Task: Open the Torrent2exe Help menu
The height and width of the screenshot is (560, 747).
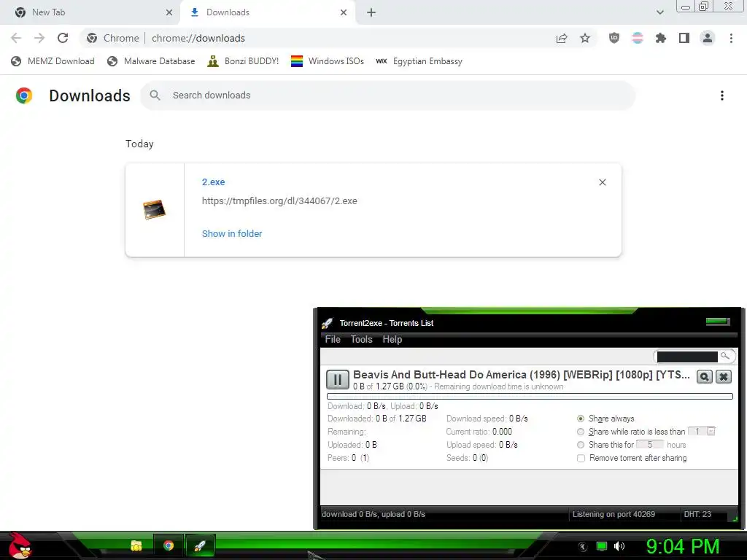Action: coord(392,339)
